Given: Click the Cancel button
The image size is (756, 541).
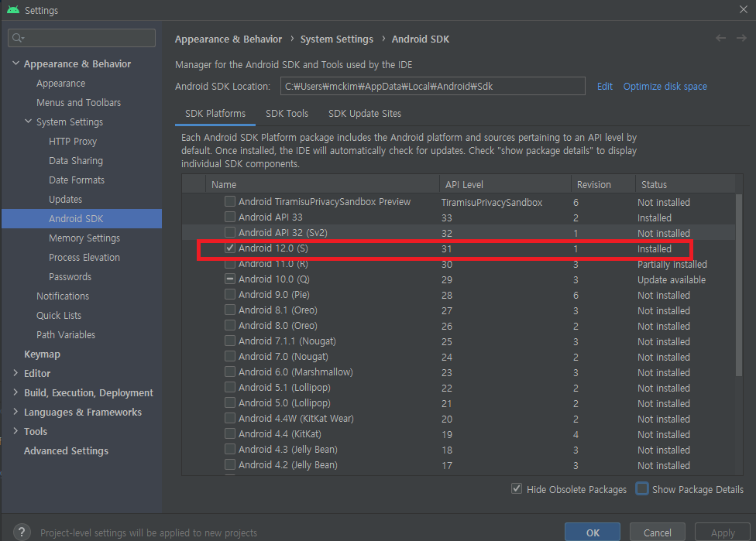Looking at the screenshot, I should 657,532.
